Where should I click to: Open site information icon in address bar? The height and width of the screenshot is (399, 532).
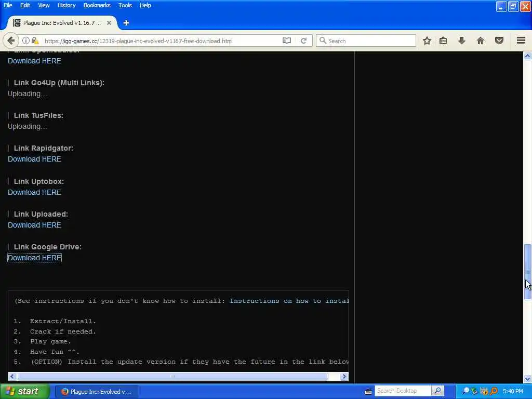coord(25,41)
